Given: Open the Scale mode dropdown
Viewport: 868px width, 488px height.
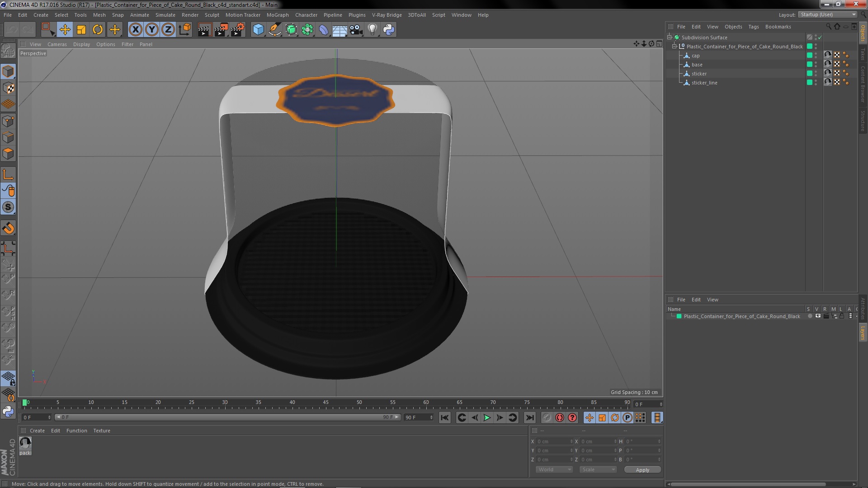Looking at the screenshot, I should click(598, 469).
